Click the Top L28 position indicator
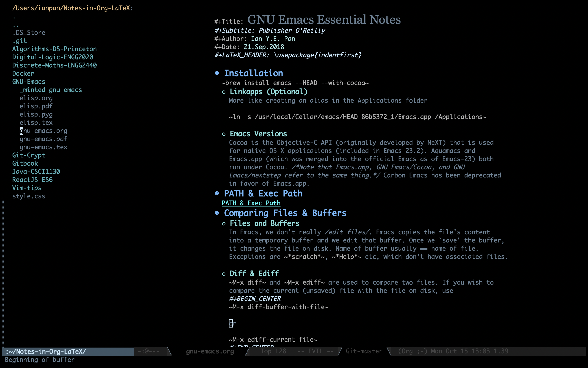This screenshot has width=588, height=368. (273, 351)
